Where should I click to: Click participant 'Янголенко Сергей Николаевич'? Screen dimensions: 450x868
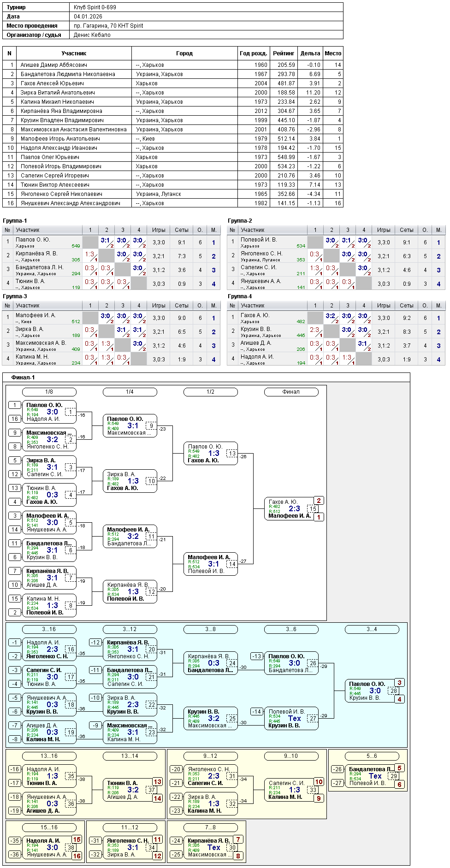(61, 194)
